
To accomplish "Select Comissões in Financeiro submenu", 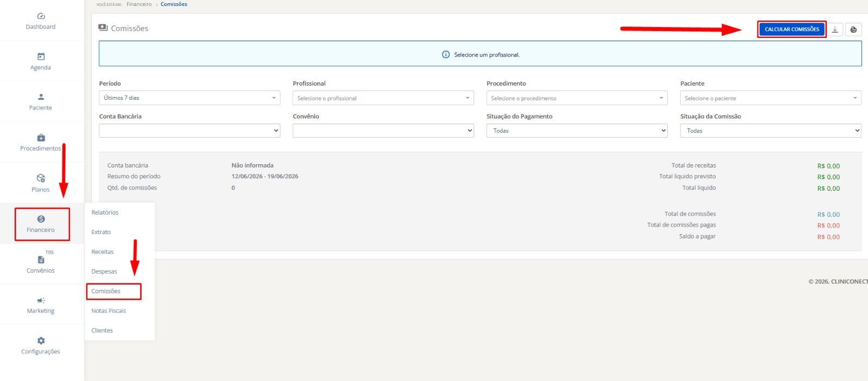I will 106,291.
